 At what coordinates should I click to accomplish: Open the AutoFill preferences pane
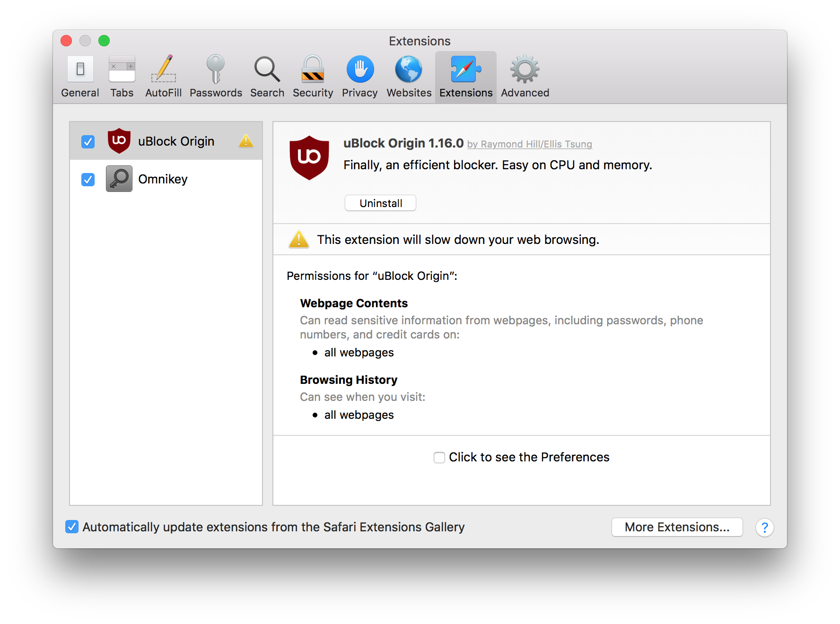pos(163,77)
